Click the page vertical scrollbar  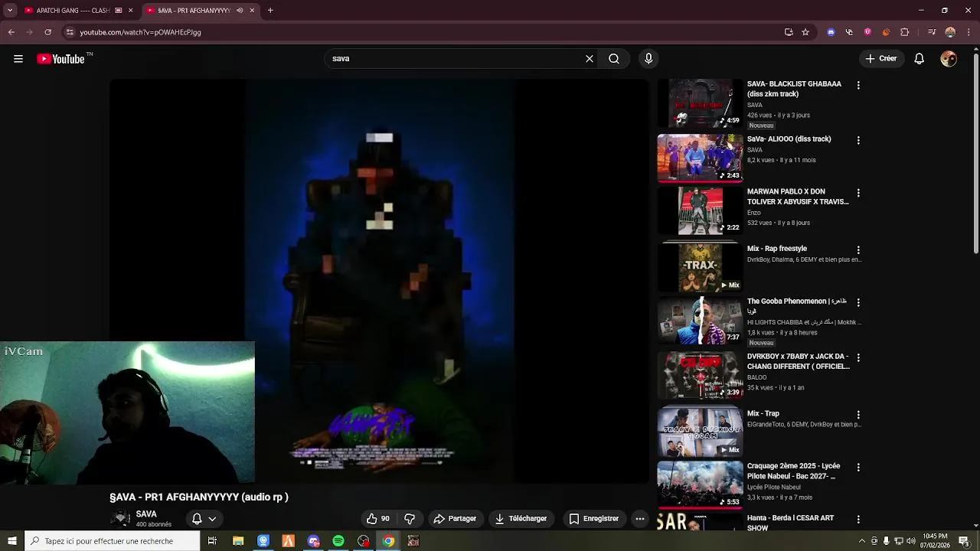975,152
